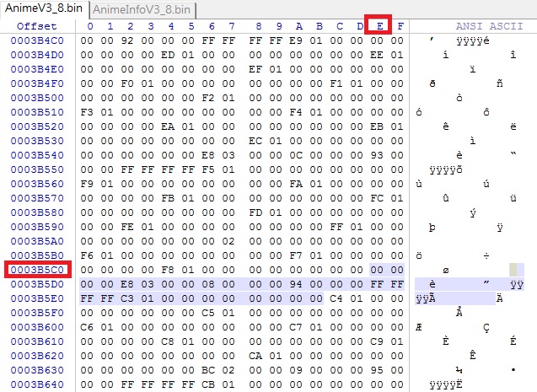Select byte E9 in row 0003B4C0

point(294,40)
